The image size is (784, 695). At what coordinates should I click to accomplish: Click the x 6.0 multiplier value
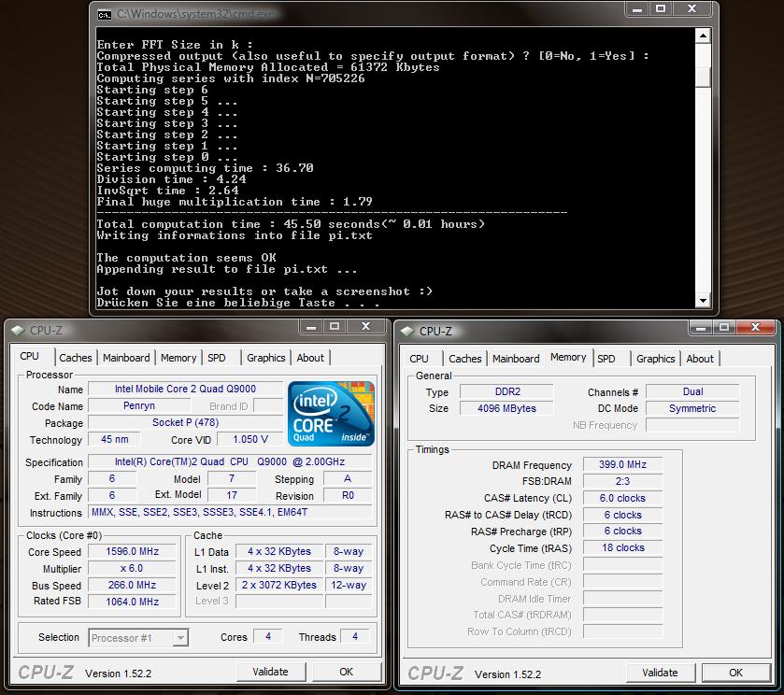click(133, 569)
